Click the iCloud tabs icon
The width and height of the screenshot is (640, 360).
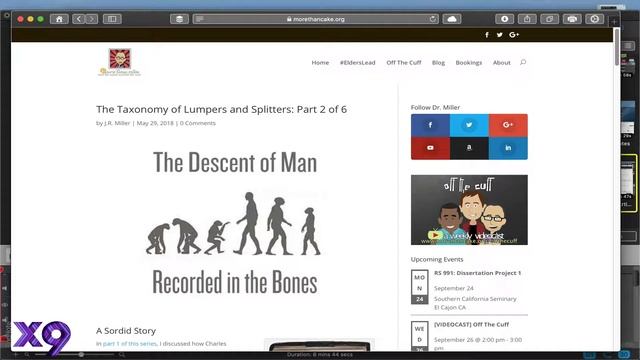(x=452, y=19)
